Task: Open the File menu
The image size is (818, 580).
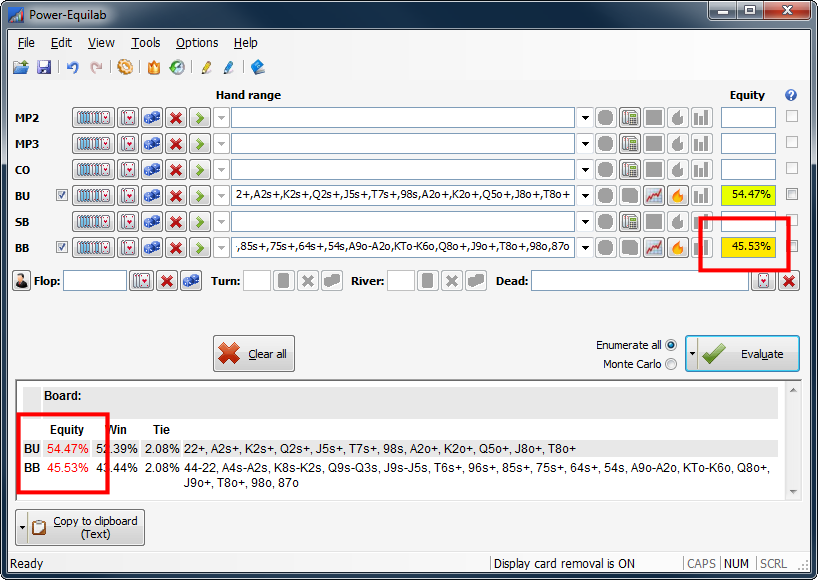Action: pyautogui.click(x=26, y=43)
